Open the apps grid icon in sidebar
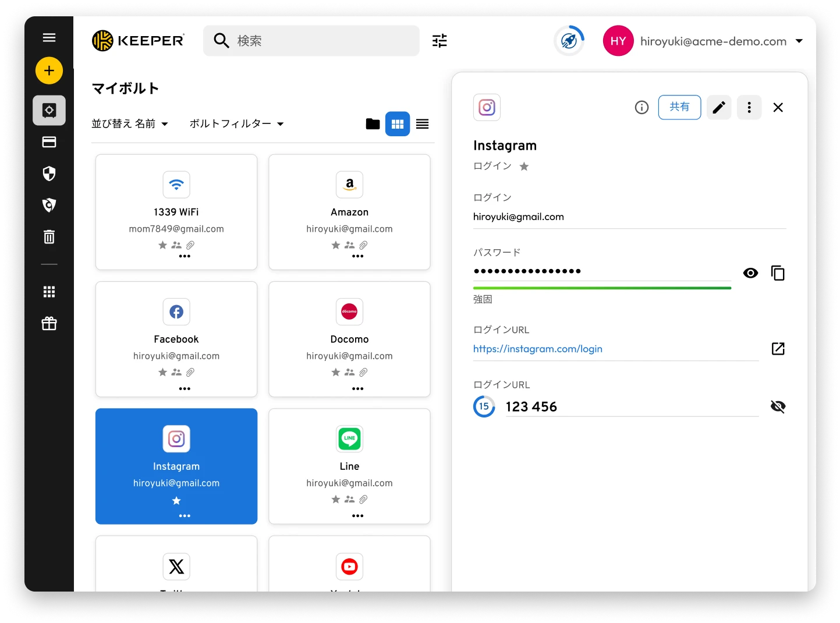Viewport: 840px width, 623px height. 49,292
